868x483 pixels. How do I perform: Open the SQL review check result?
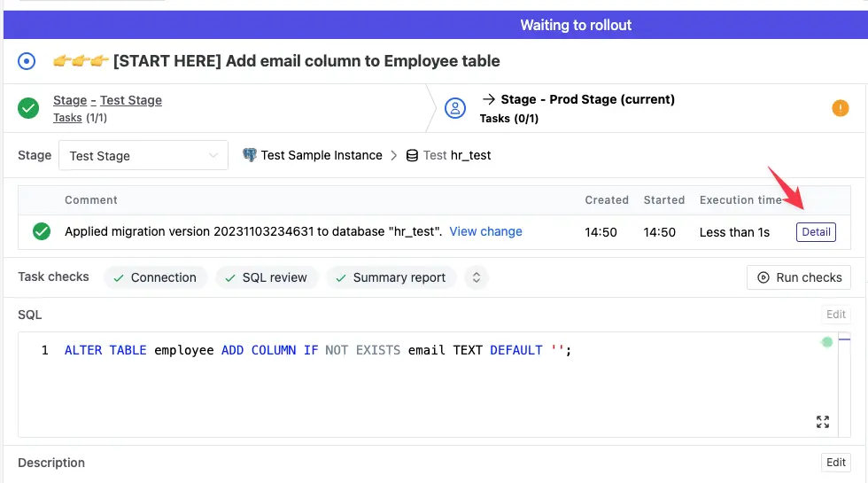coord(267,277)
